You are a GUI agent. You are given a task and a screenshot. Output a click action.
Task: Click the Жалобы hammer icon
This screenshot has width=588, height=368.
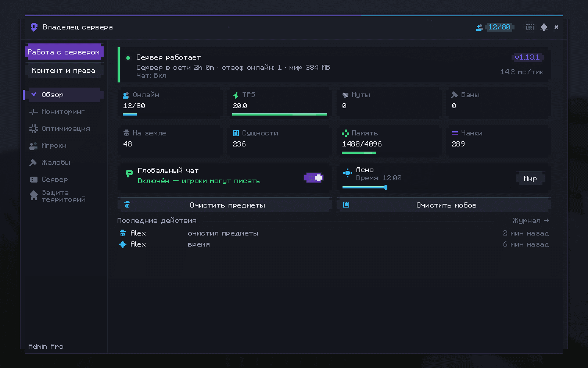[33, 163]
